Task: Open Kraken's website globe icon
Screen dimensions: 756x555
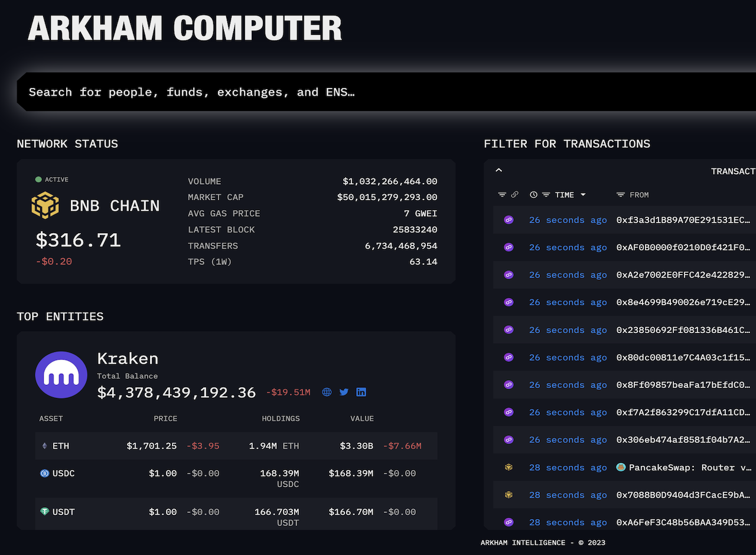Action: [x=327, y=392]
